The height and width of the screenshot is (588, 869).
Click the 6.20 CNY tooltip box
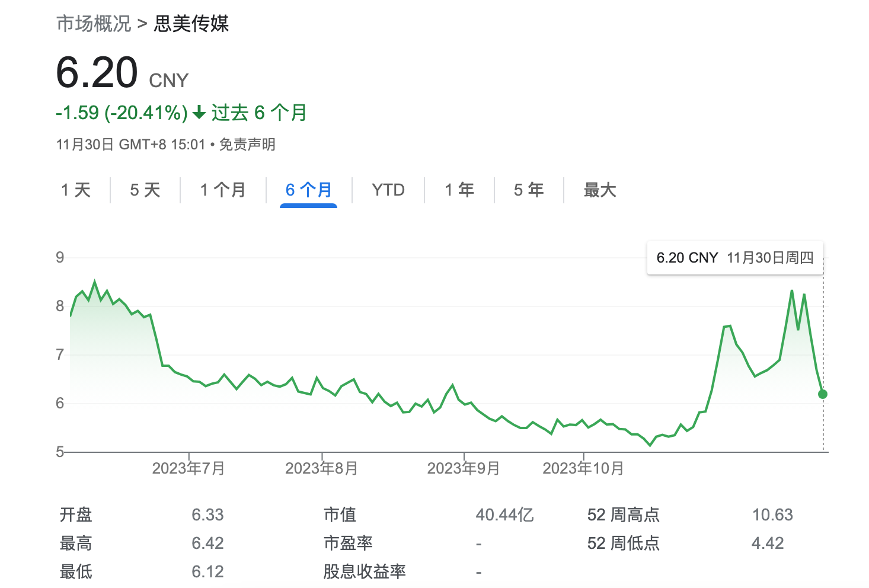735,258
